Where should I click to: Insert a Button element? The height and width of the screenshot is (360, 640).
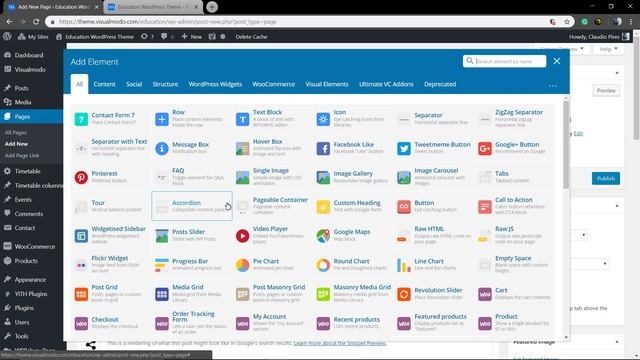click(x=433, y=206)
